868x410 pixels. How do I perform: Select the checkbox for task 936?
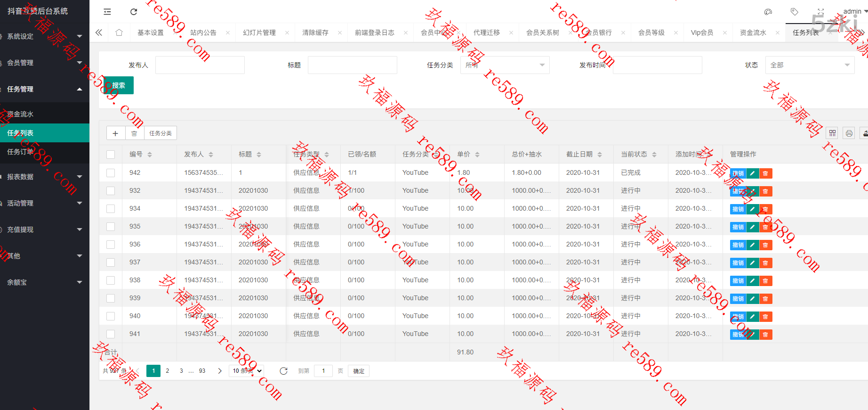tap(111, 245)
